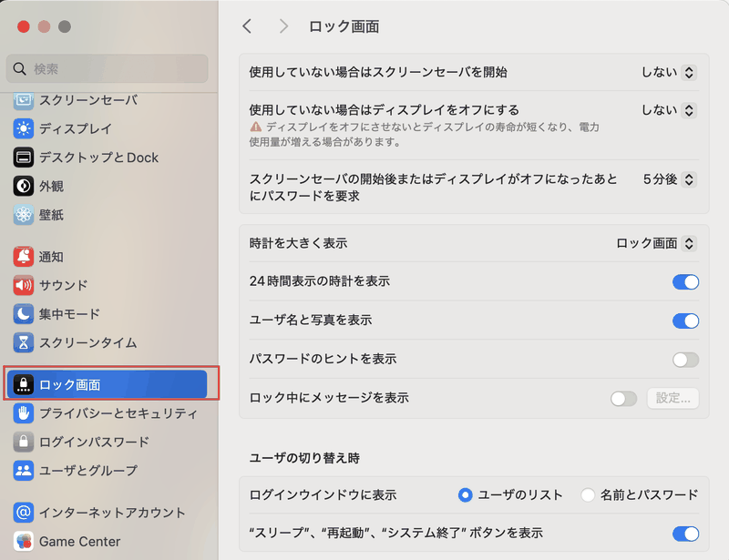
Task: Click the サウンド speaker icon
Action: coord(24,285)
